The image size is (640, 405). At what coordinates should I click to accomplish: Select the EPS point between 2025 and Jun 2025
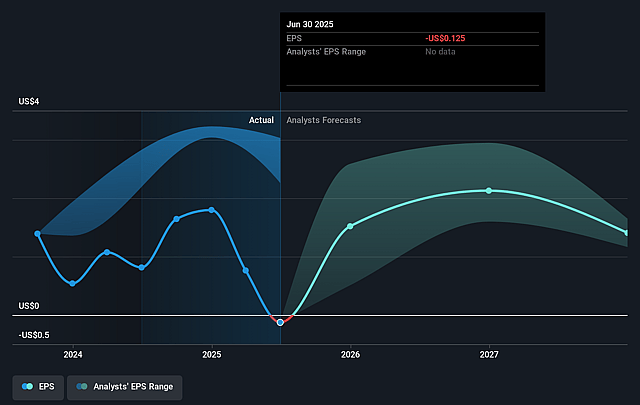246,271
